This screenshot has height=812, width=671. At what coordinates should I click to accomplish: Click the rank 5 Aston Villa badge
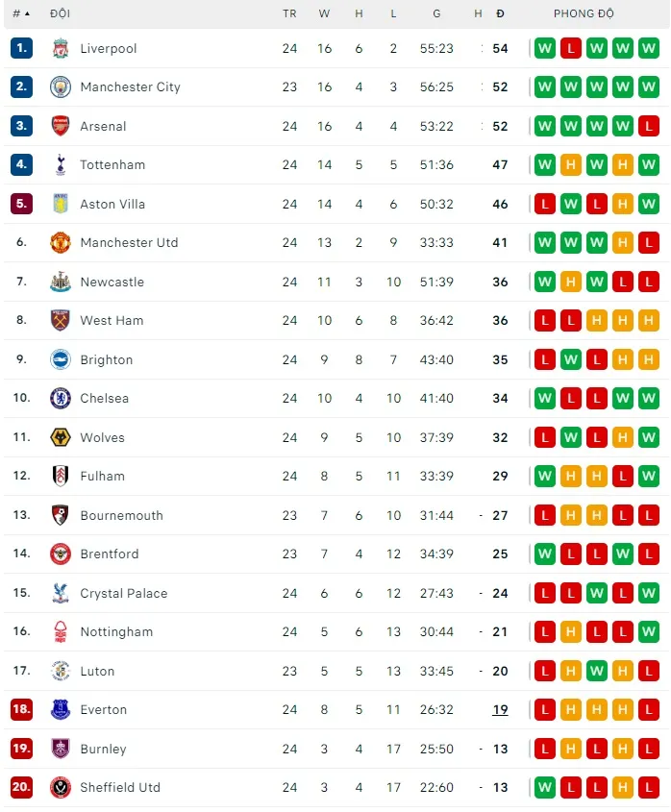pyautogui.click(x=21, y=204)
